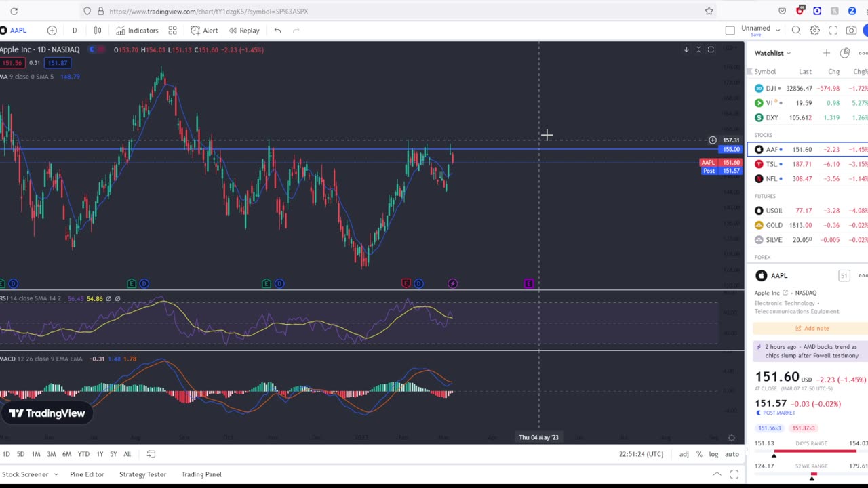Select the SILVE row in the Watchlist
The height and width of the screenshot is (488, 868).
pyautogui.click(x=808, y=240)
